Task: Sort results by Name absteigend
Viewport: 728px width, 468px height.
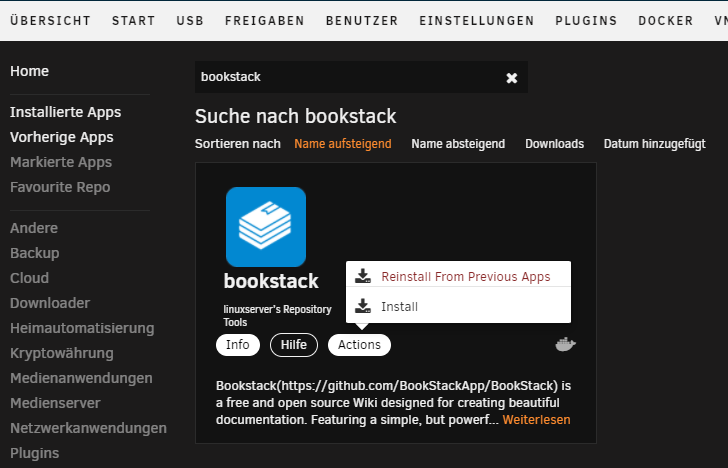Action: coord(458,144)
